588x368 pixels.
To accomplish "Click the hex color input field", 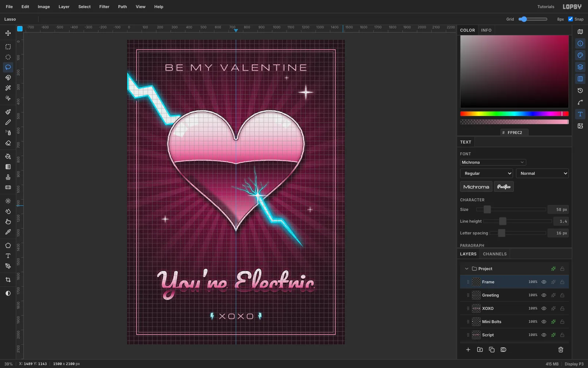I will pyautogui.click(x=514, y=132).
